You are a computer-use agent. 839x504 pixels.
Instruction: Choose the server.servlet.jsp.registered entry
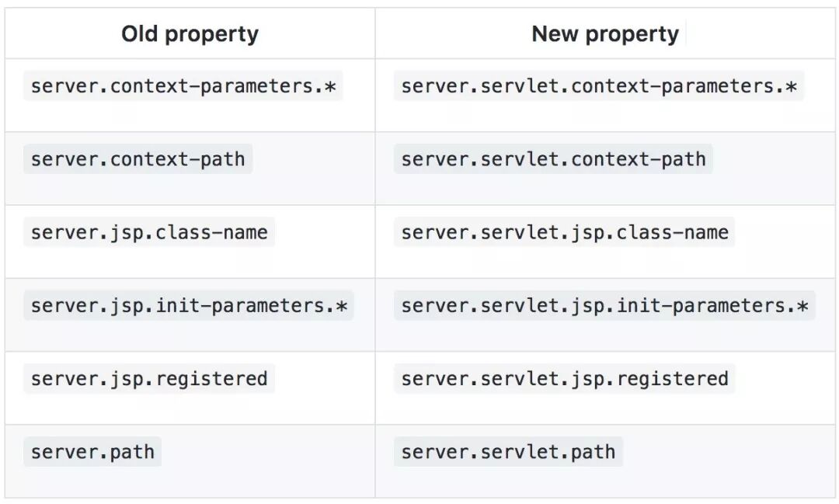pos(565,379)
